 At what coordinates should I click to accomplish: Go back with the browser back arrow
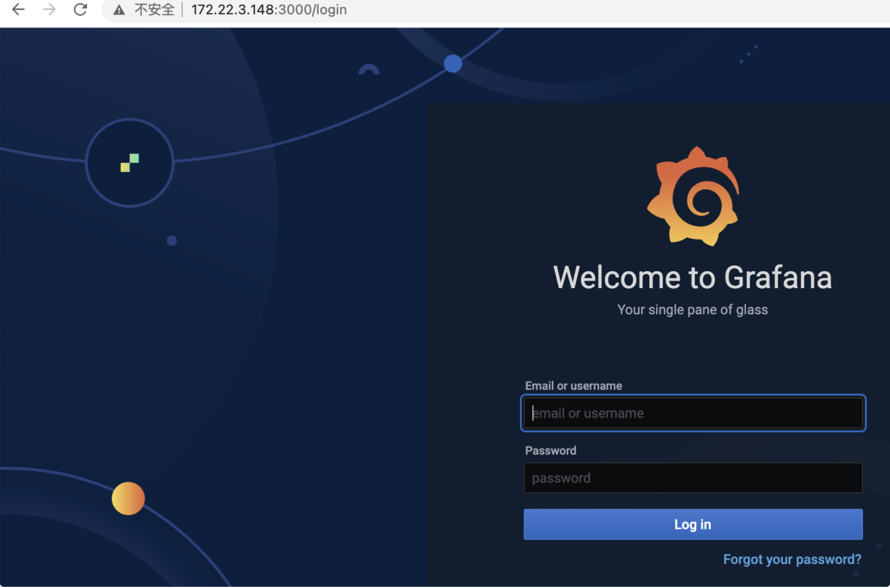coord(18,9)
